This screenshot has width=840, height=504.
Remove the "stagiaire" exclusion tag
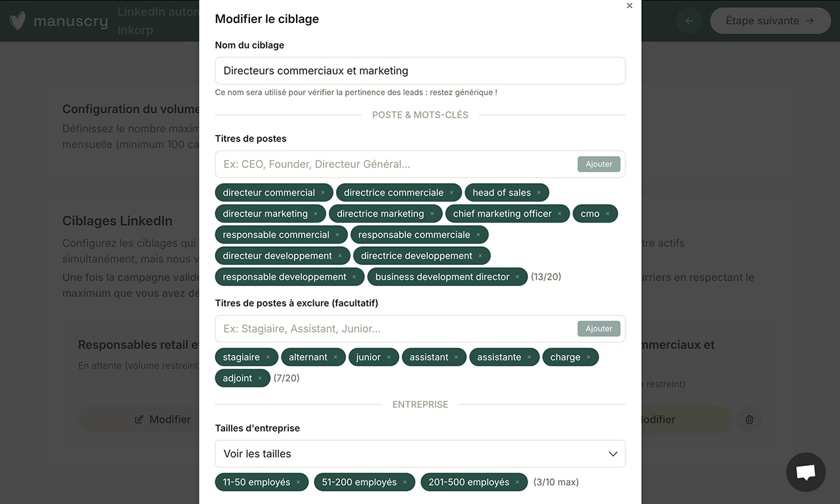click(x=268, y=356)
